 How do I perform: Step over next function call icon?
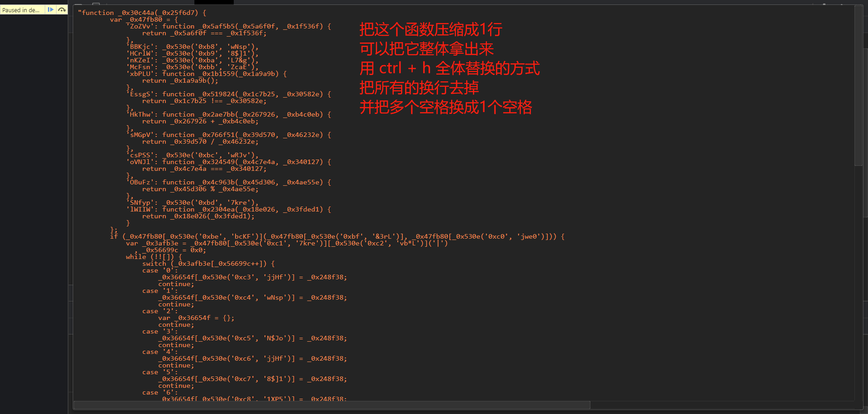(x=62, y=9)
